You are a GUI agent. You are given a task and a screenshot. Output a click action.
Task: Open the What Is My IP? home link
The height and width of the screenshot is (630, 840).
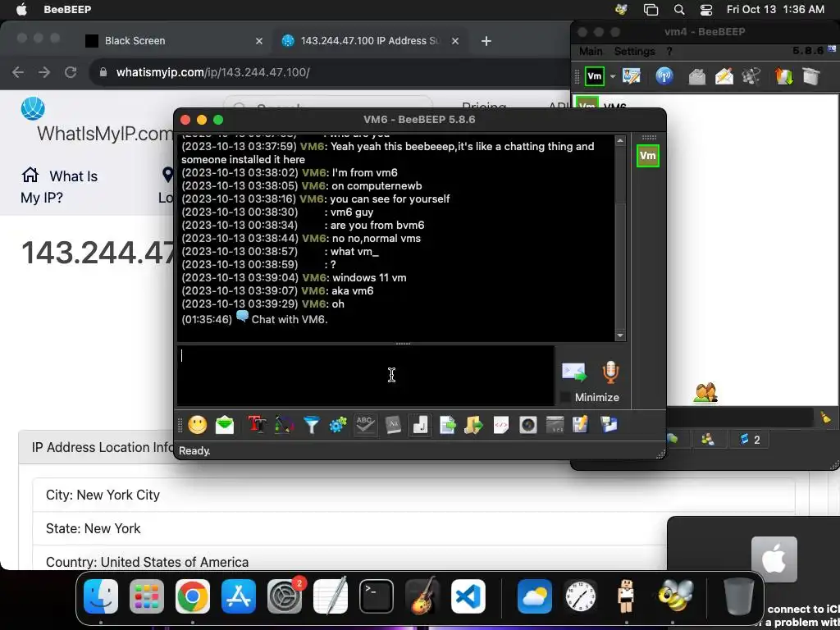pyautogui.click(x=59, y=186)
